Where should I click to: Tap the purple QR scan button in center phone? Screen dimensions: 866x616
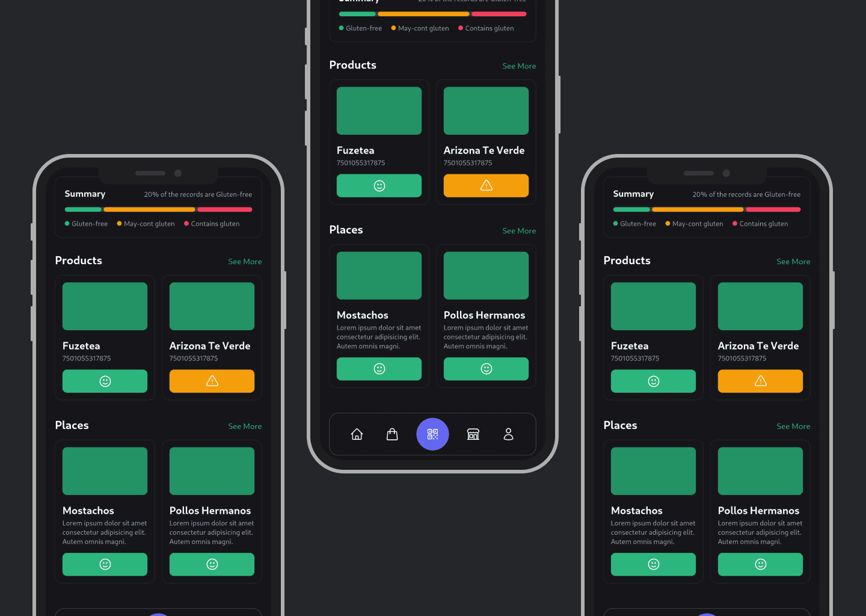point(432,434)
